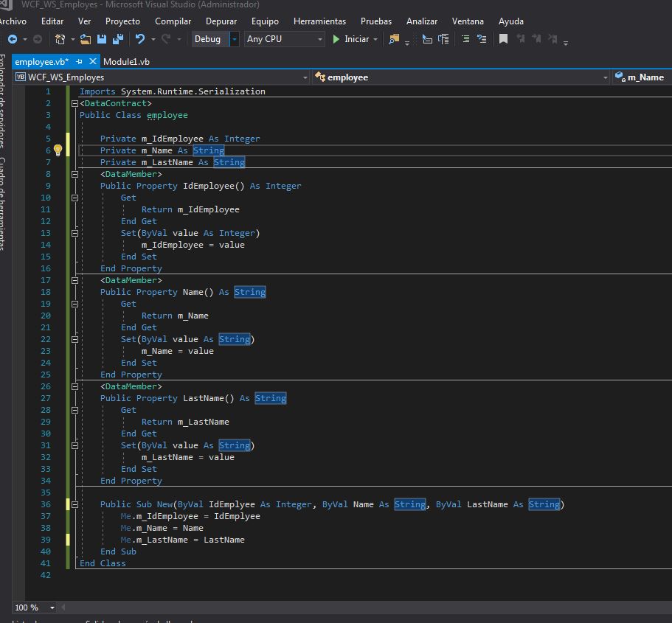Click the previous bookmark icon
672x623 pixels.
[520, 39]
